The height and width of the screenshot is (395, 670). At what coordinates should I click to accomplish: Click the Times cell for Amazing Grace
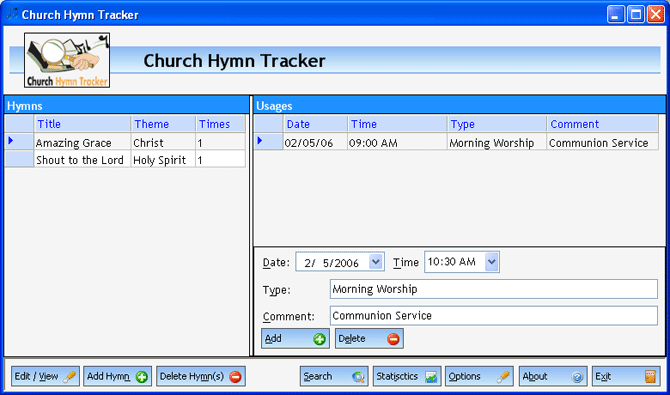[x=220, y=142]
